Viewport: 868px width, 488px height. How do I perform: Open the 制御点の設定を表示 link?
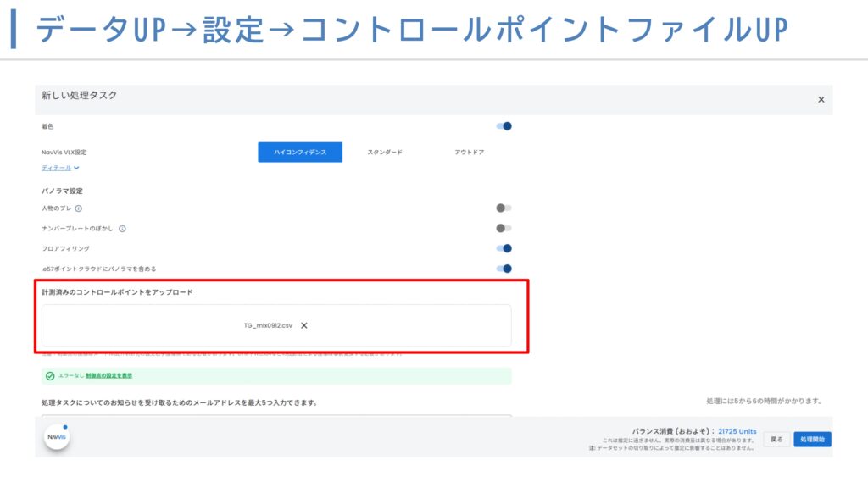coord(108,375)
